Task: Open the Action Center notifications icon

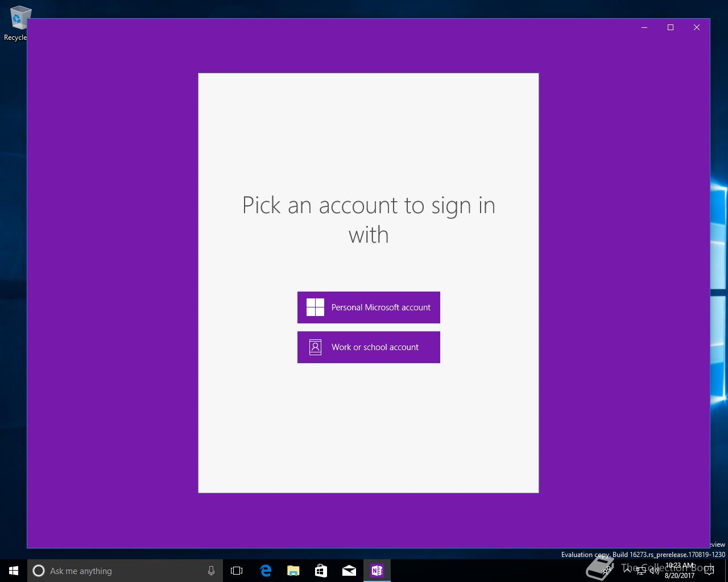Action: pos(709,571)
